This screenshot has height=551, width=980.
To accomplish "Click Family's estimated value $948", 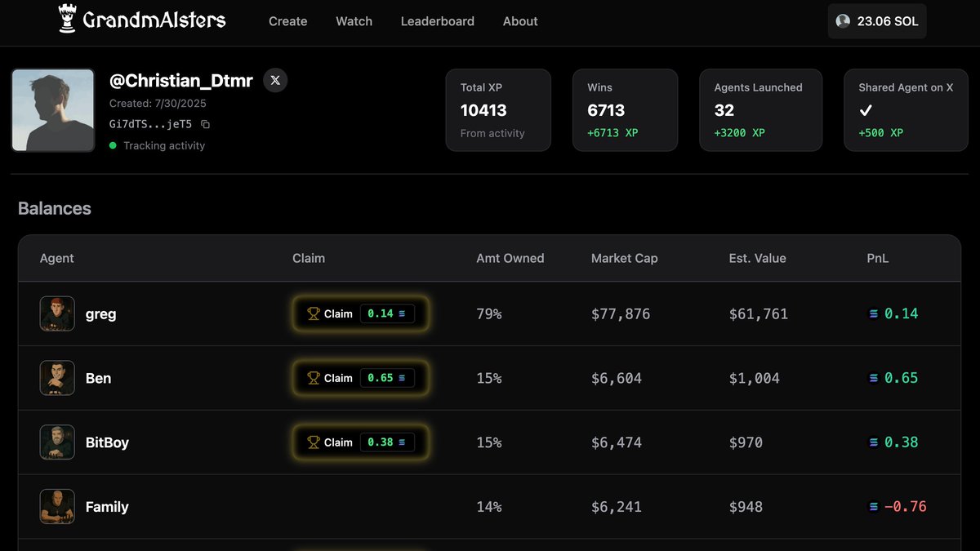I will click(x=746, y=508).
